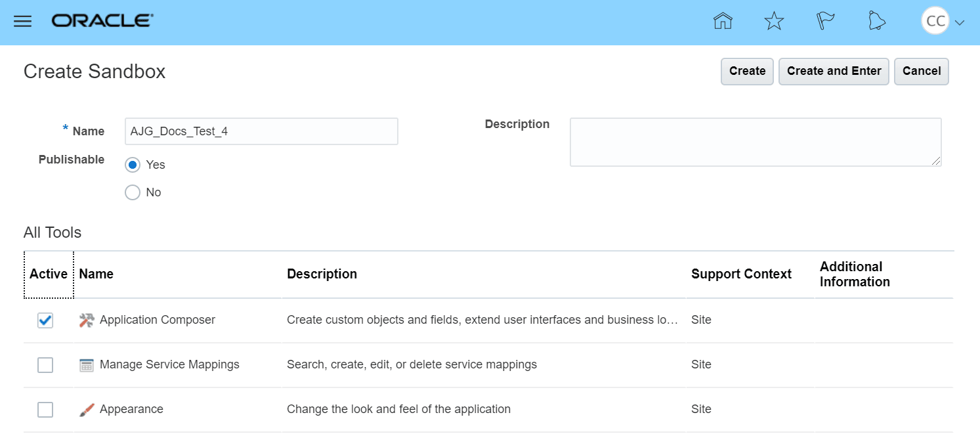Enable the Manage Service Mappings tool
The image size is (980, 438).
click(45, 364)
